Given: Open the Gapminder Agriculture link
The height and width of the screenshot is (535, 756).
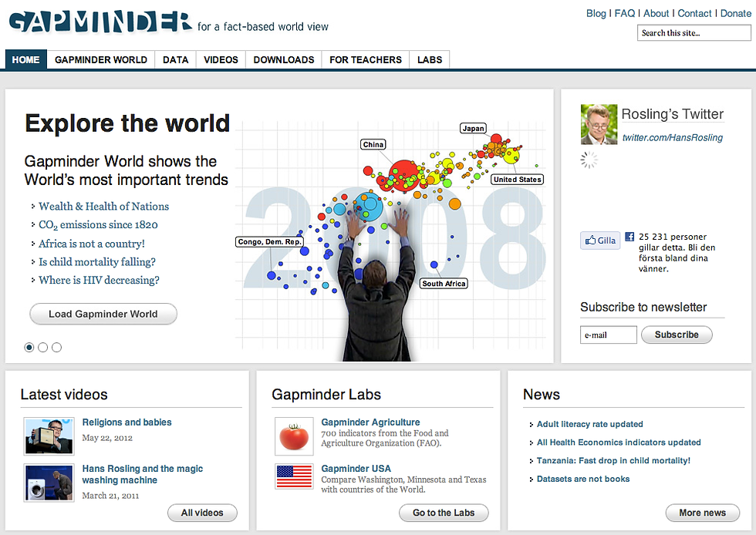Looking at the screenshot, I should [x=370, y=422].
